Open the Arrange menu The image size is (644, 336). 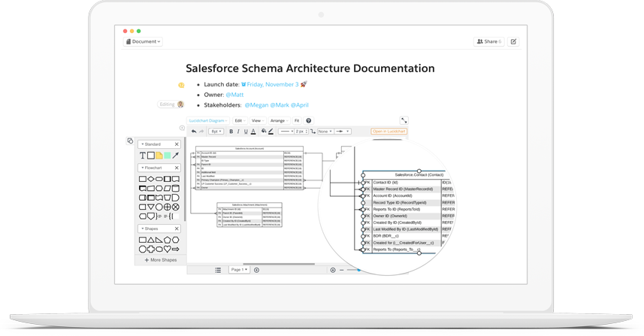[278, 120]
